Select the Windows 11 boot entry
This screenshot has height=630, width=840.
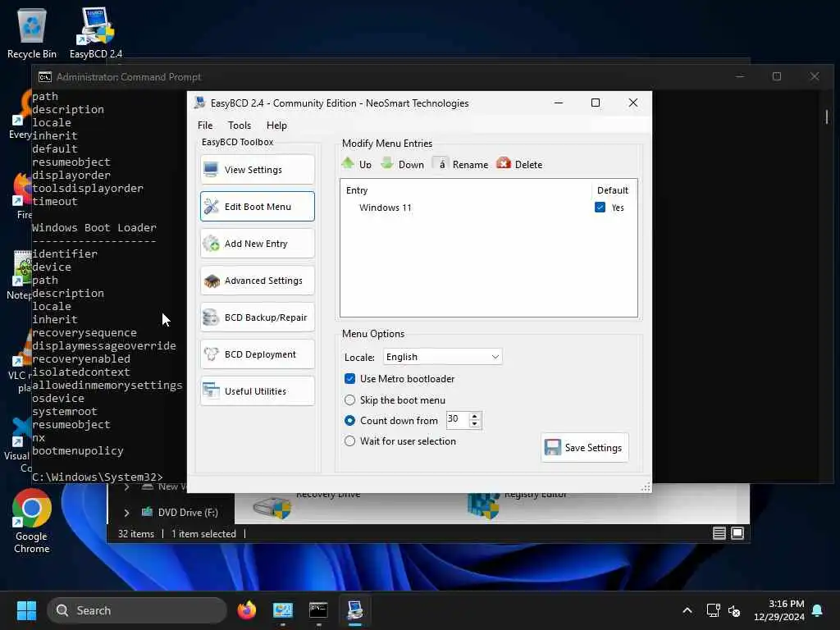386,208
